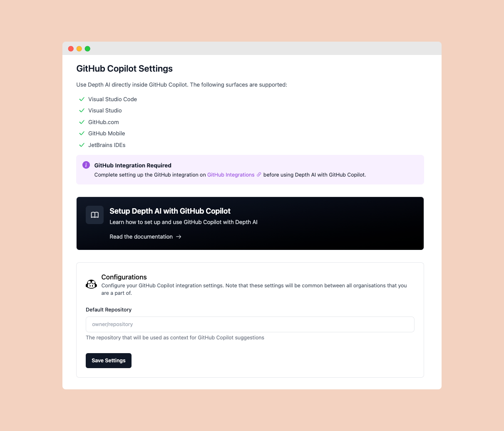
Task: Click the Default Repository label
Action: (108, 309)
